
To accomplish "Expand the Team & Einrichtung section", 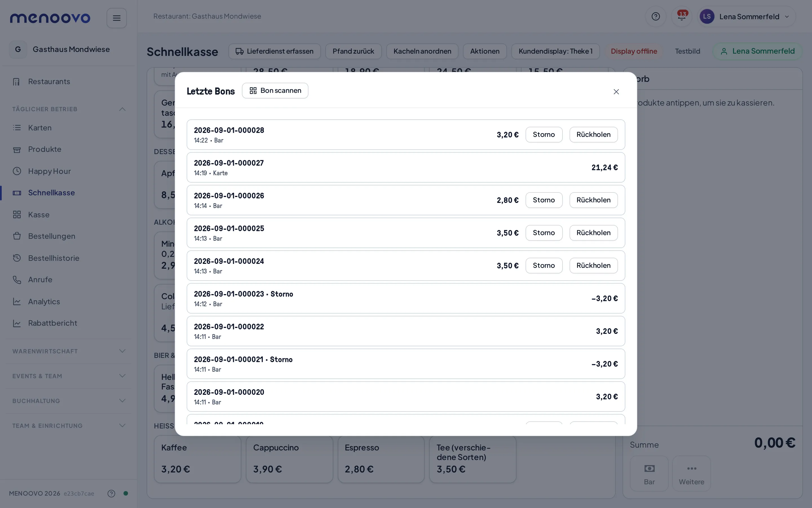I will click(x=69, y=426).
